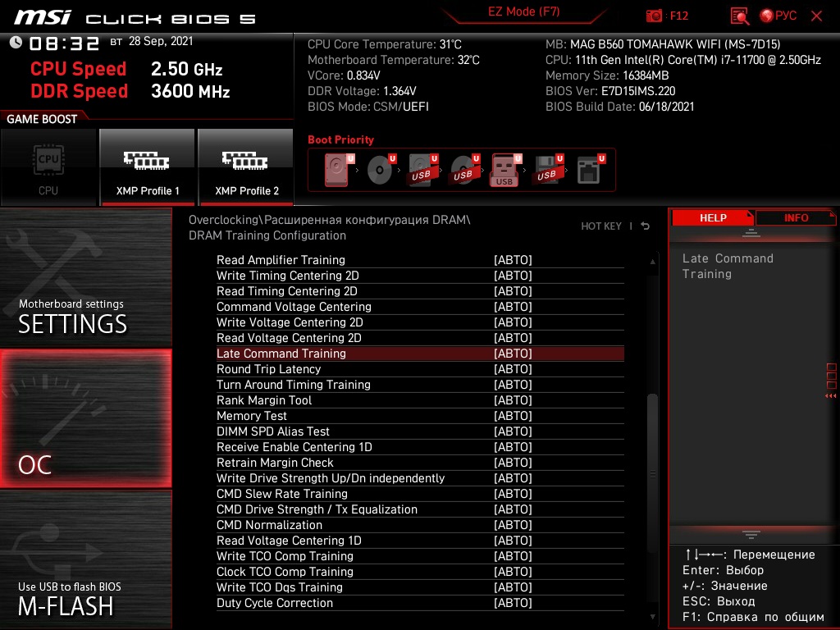Select the Clock TCO Comp Training row

click(420, 572)
